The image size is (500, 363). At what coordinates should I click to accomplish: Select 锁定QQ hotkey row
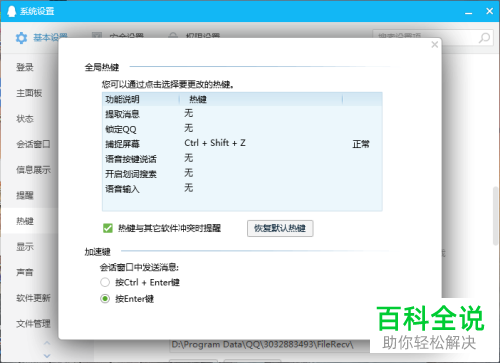tap(242, 129)
